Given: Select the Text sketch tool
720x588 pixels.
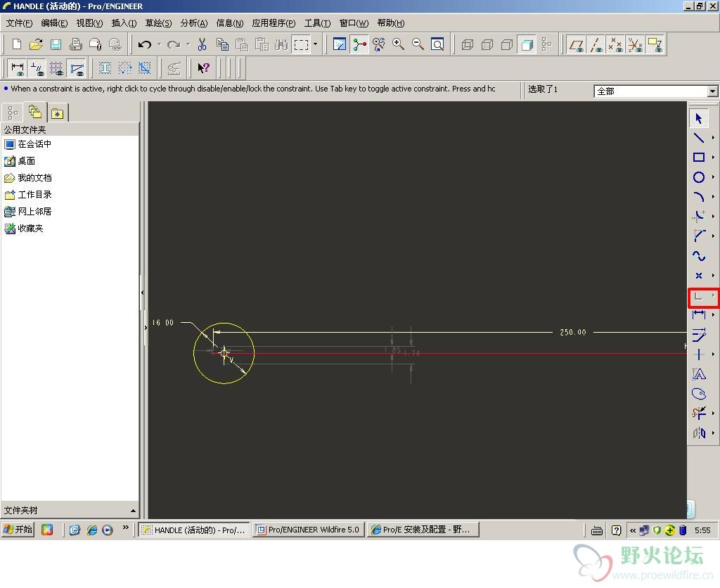Looking at the screenshot, I should 699,374.
